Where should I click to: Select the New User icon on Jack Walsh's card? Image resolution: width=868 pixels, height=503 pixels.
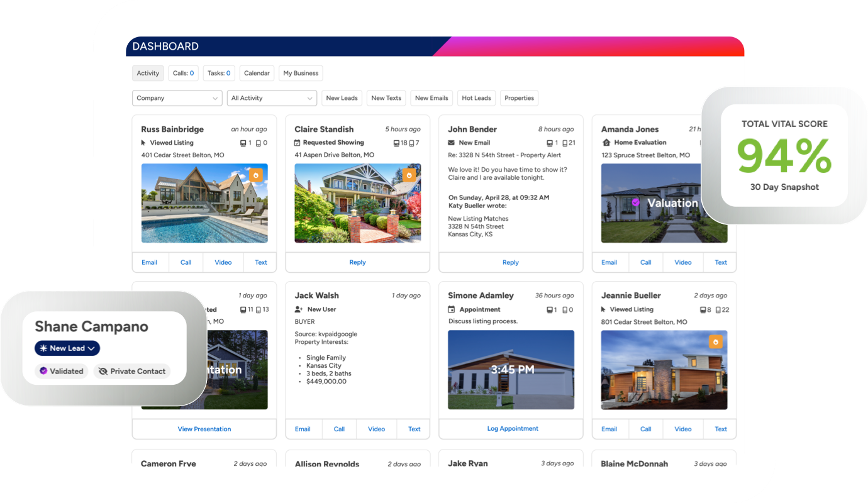click(x=298, y=309)
